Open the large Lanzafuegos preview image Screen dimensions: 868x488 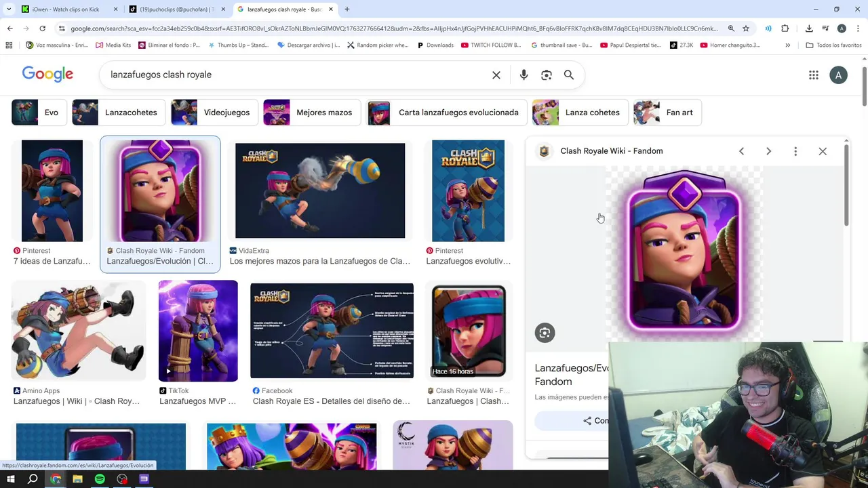click(x=684, y=252)
